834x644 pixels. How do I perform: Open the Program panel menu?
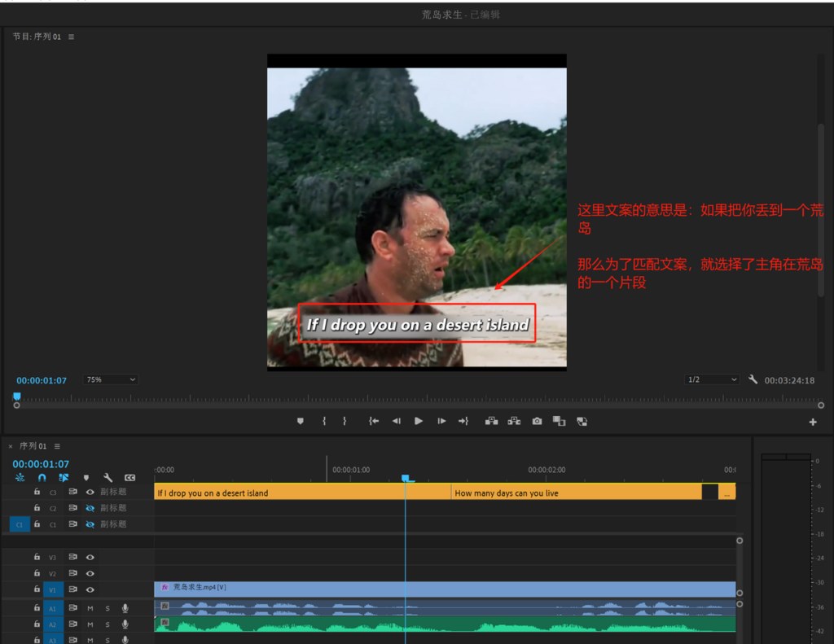pyautogui.click(x=72, y=37)
